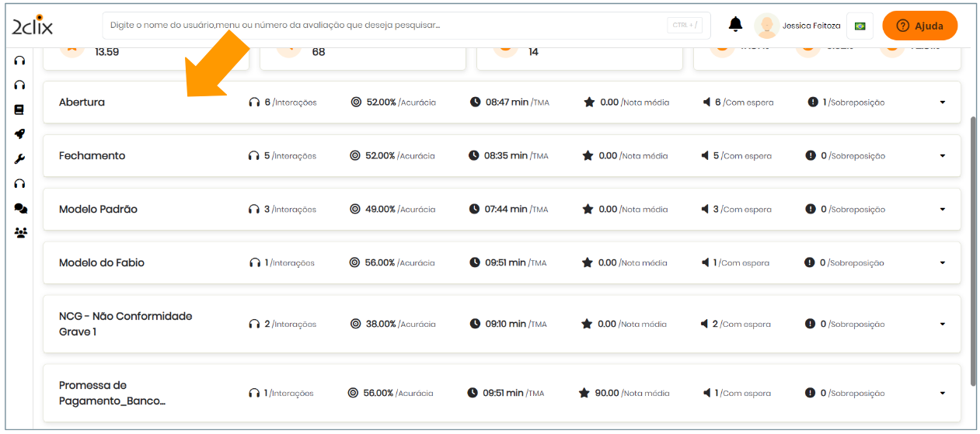Open the book icon in sidebar
Viewport: 980px width, 434px height.
point(19,109)
